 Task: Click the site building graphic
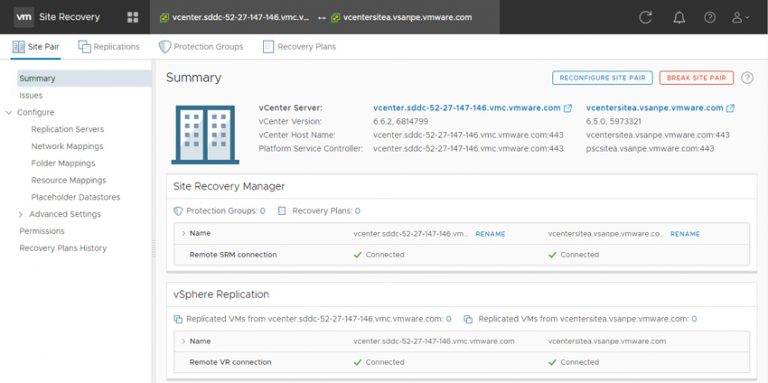205,135
